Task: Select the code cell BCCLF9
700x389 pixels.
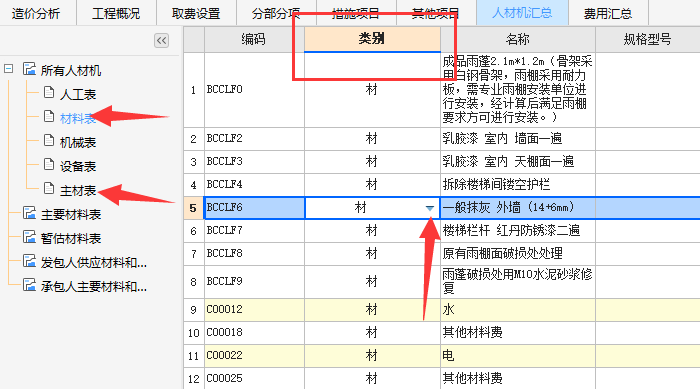Action: [x=254, y=282]
